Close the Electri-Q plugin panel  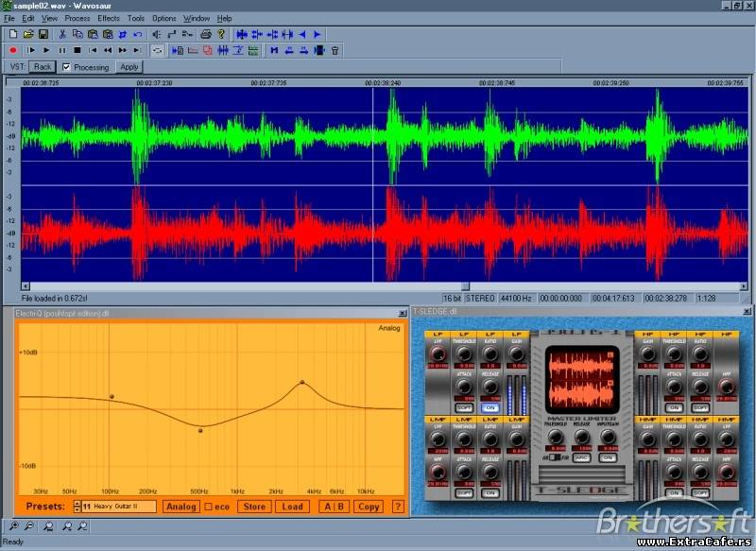(403, 314)
